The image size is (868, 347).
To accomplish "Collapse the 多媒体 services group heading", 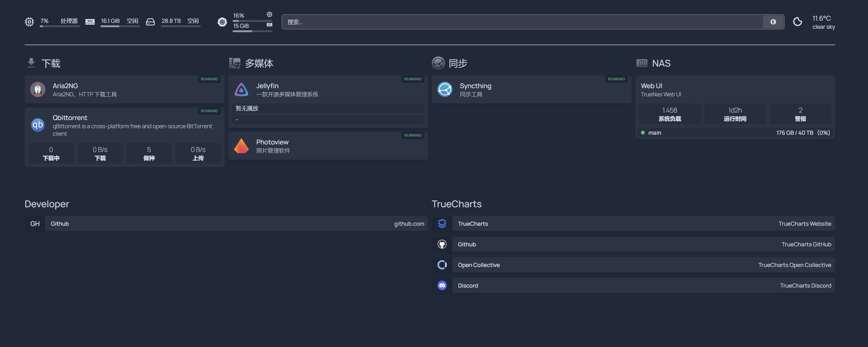I will (259, 63).
